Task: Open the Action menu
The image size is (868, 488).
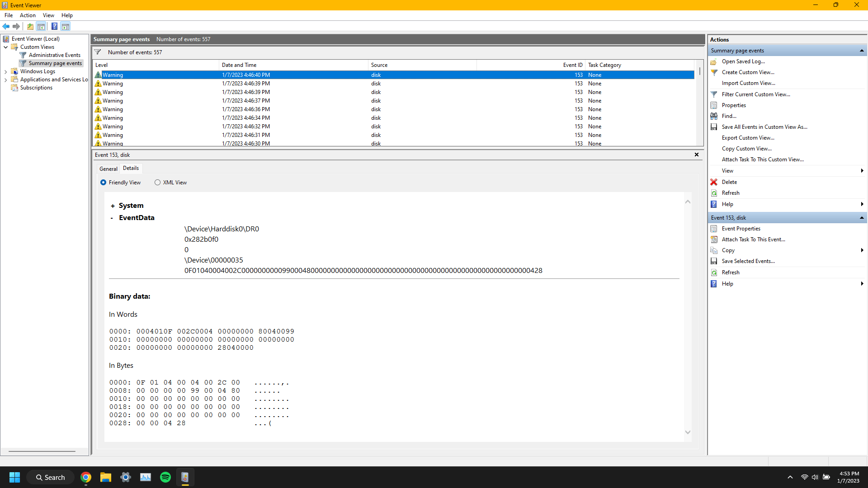Action: [28, 15]
